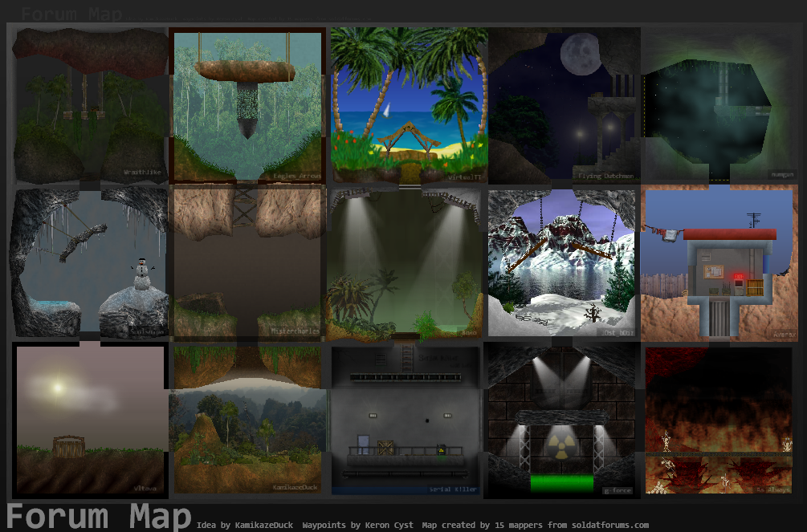
Task: Click the antenna on the red bunker roof
Action: (x=753, y=220)
